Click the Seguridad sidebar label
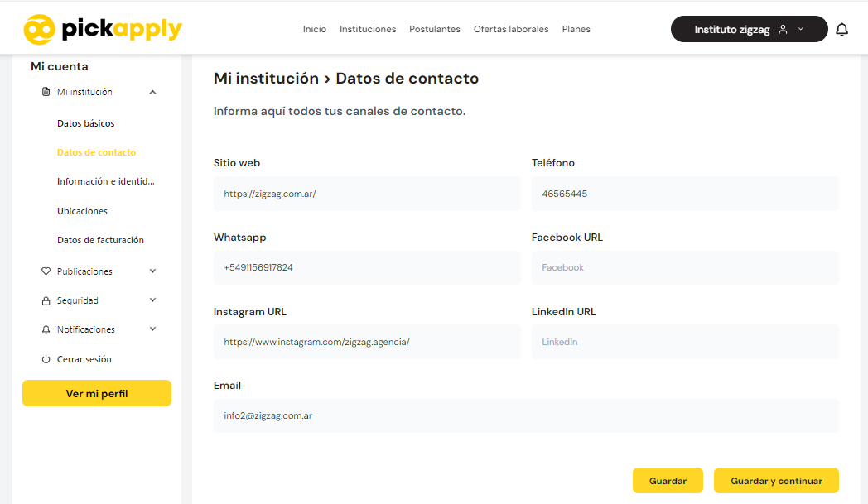 [78, 300]
